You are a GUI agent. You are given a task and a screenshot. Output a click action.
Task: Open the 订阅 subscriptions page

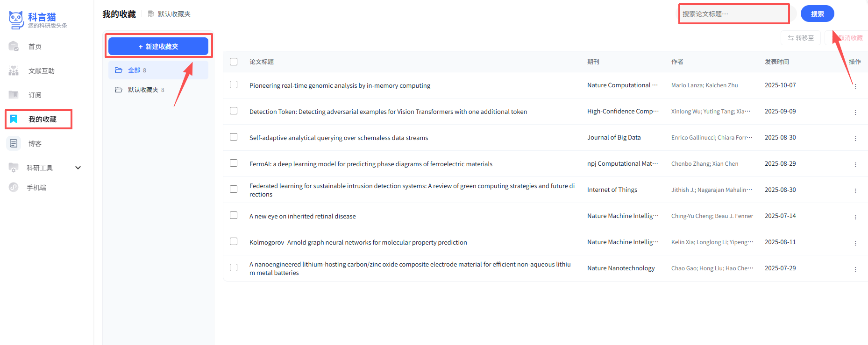(x=35, y=95)
